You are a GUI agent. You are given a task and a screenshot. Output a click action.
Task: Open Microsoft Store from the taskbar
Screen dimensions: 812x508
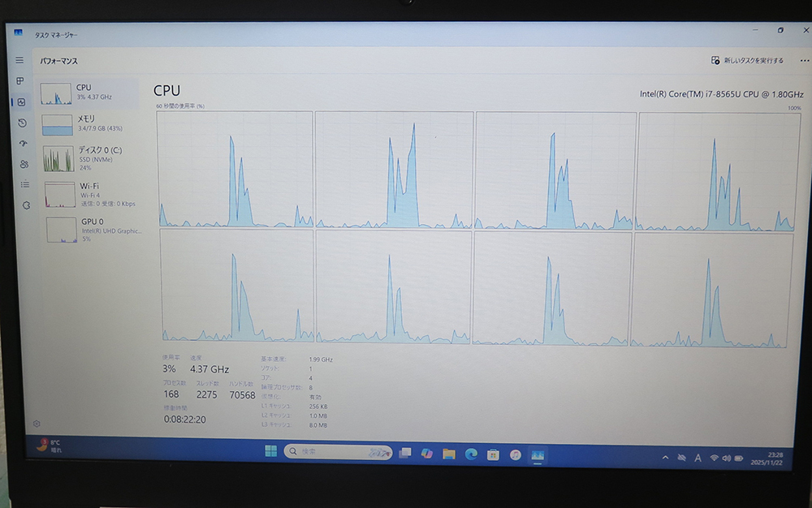click(493, 454)
